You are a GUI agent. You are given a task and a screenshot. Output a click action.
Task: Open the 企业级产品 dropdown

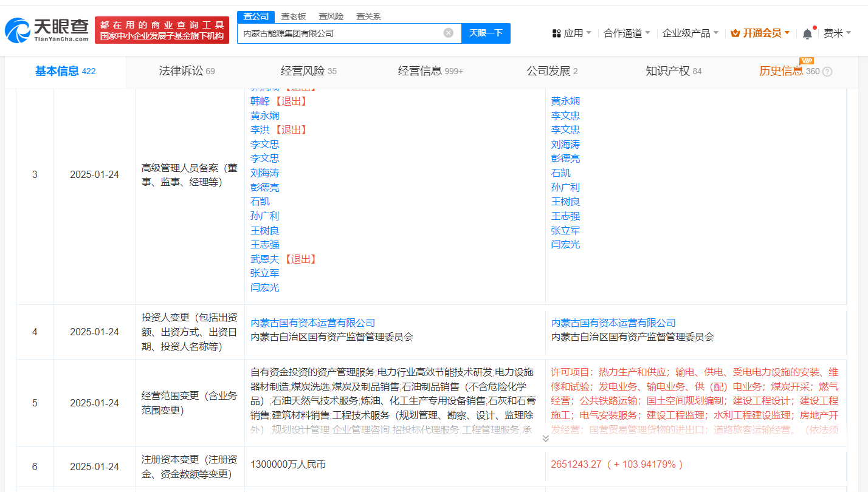(x=691, y=33)
